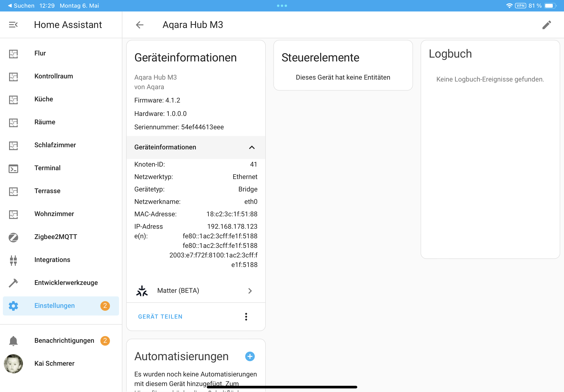Open the Schlafzimmer dashboard
The width and height of the screenshot is (564, 392).
[x=55, y=145]
